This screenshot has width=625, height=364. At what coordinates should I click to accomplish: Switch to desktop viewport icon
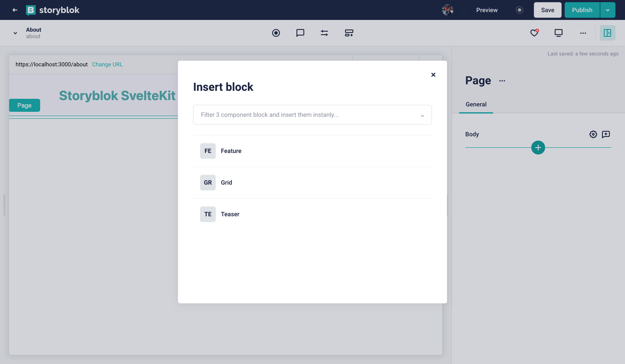[559, 33]
